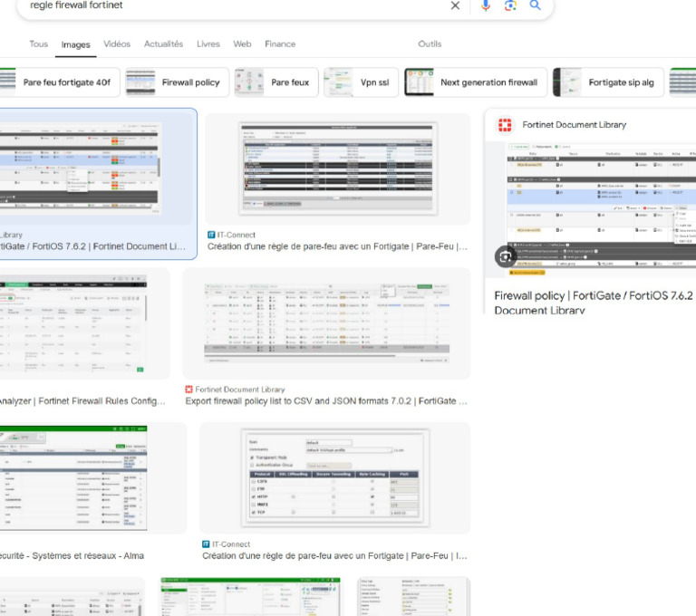Screen dimensions: 696x616
Task: Click the IT-Connect source name of first result
Action: point(237,235)
